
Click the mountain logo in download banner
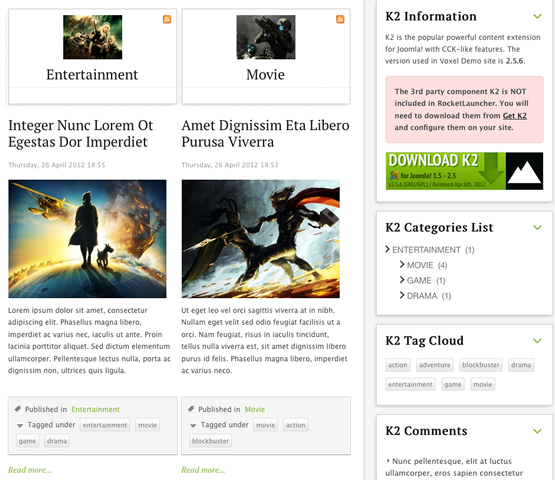coord(525,171)
